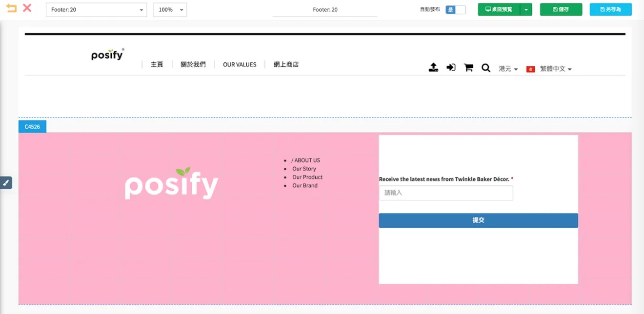Viewport: 644px width, 314px height.
Task: Click the search magnifier icon
Action: point(486,68)
